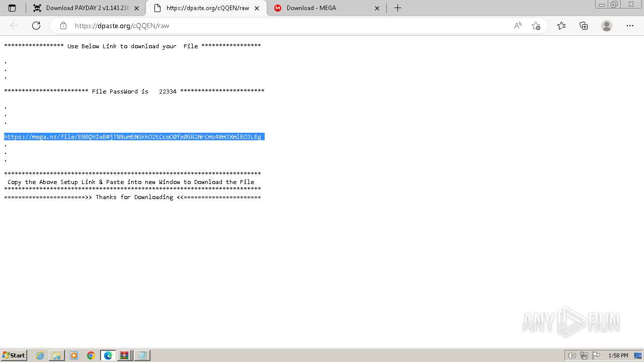Image resolution: width=644 pixels, height=362 pixels.
Task: Minimize the Edge browser window
Action: (602, 5)
